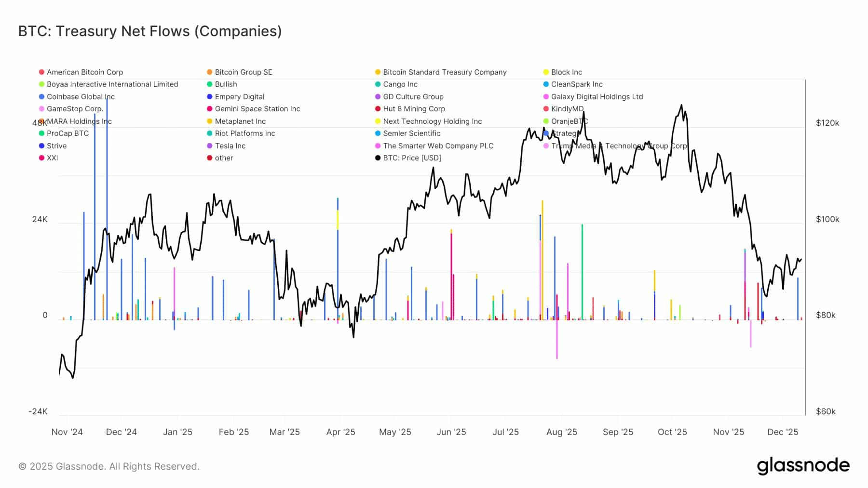Click the American Bitcoin Corp legend dot
The height and width of the screenshot is (488, 868).
coord(42,72)
